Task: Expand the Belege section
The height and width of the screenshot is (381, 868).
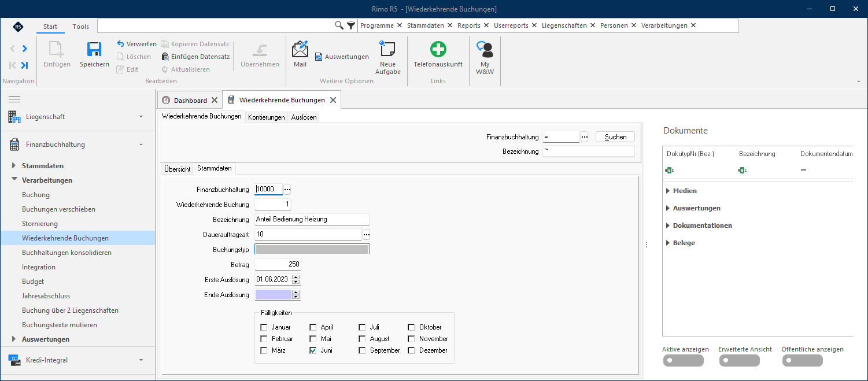Action: pos(668,243)
